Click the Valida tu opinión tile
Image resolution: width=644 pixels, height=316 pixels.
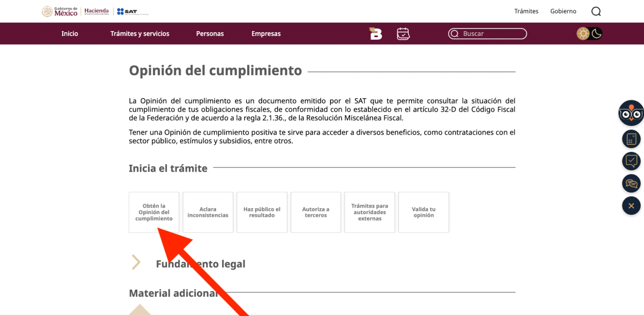point(424,212)
